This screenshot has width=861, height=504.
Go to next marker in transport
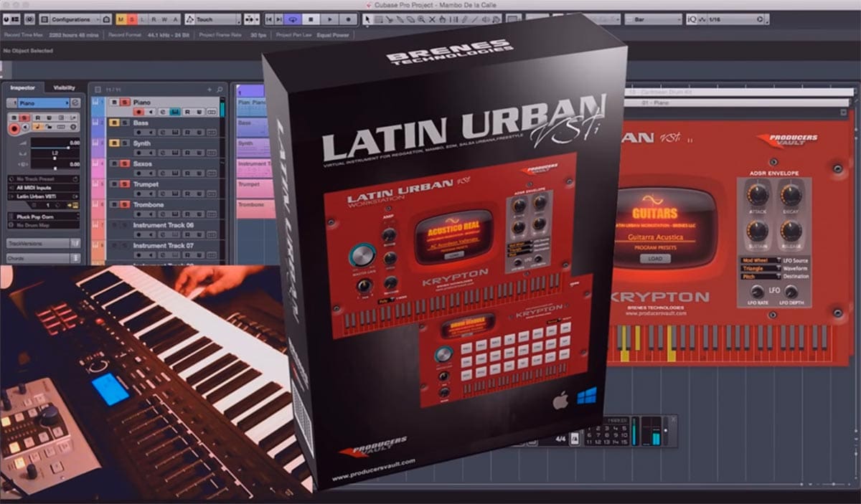pyautogui.click(x=280, y=19)
